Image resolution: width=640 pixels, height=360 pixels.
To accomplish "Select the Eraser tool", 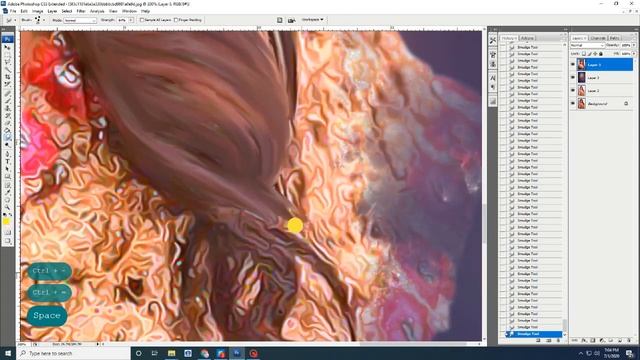I will click(x=8, y=123).
